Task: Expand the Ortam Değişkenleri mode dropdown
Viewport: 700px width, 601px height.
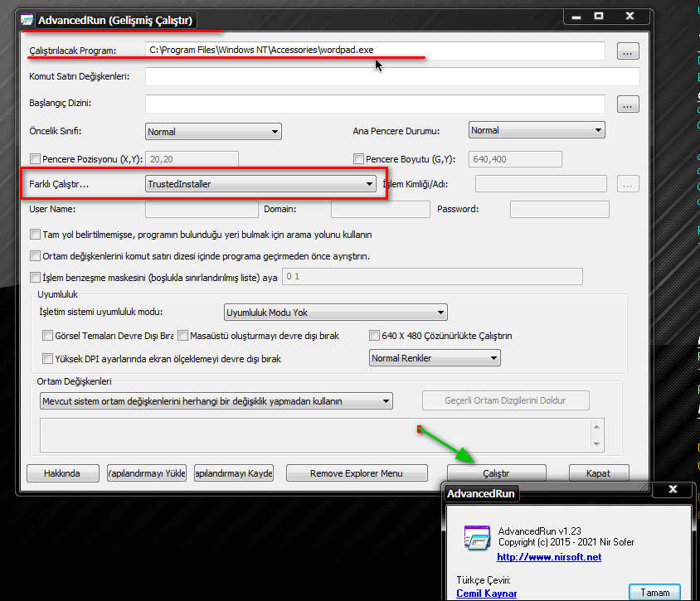Action: tap(216, 401)
